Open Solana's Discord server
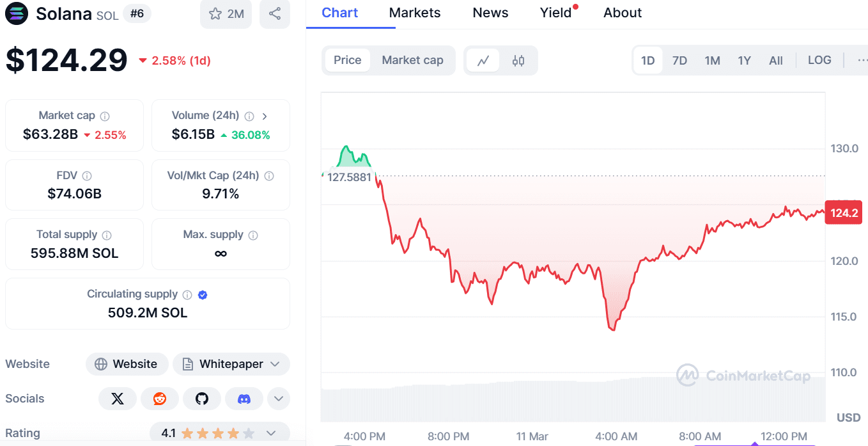The image size is (868, 446). click(x=244, y=398)
